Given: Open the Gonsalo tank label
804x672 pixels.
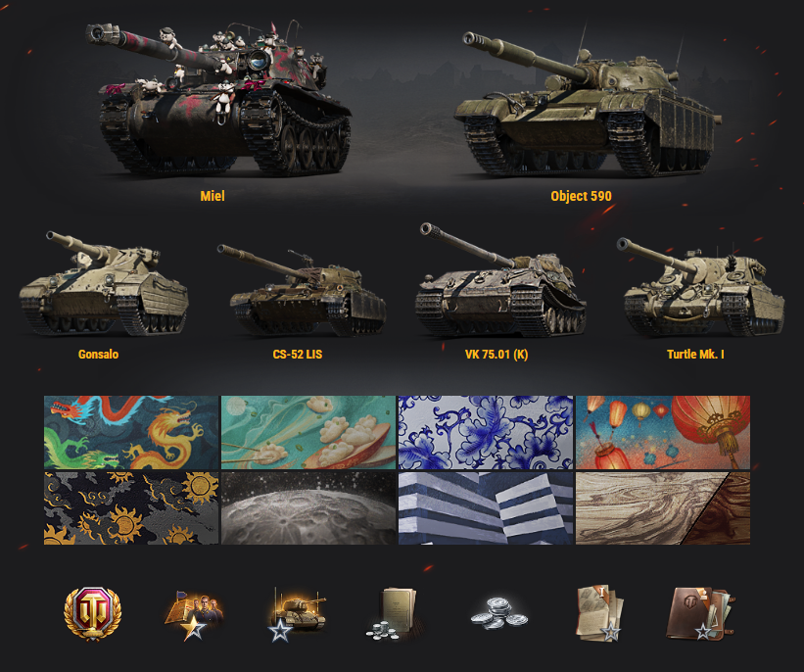Looking at the screenshot, I should pyautogui.click(x=99, y=355).
